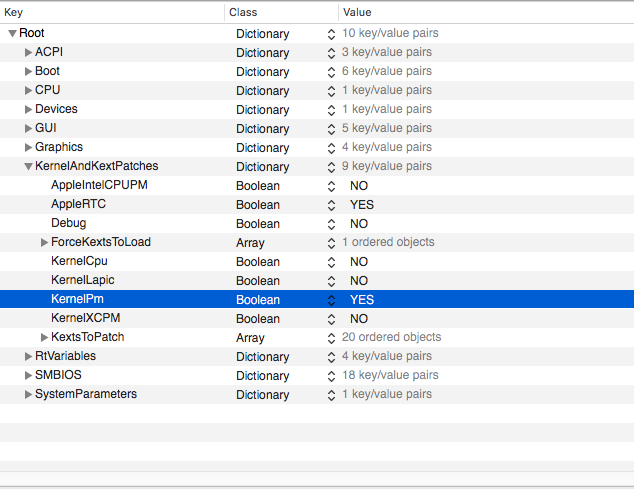Expand the ACPI dictionary triangle
This screenshot has width=634, height=489.
[x=28, y=53]
